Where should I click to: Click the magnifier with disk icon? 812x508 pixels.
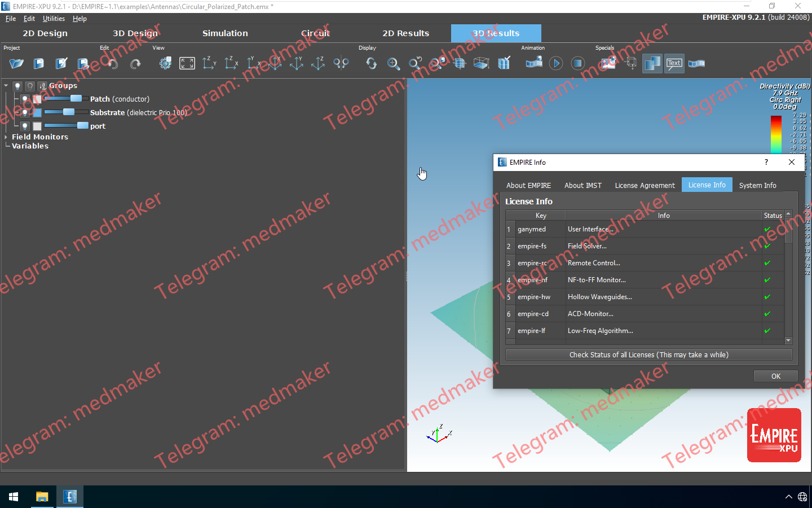coord(438,63)
